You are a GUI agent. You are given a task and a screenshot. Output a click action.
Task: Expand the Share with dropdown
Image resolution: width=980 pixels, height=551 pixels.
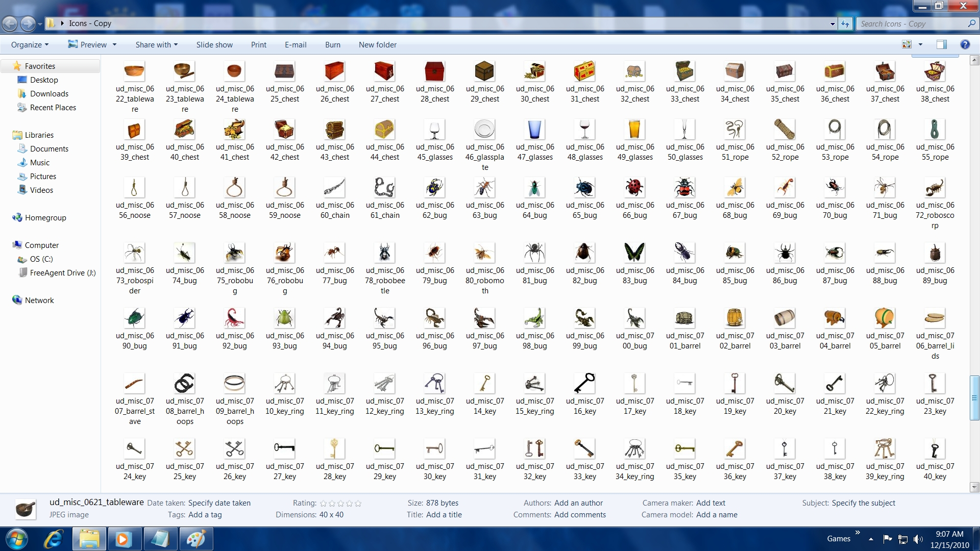pos(156,44)
